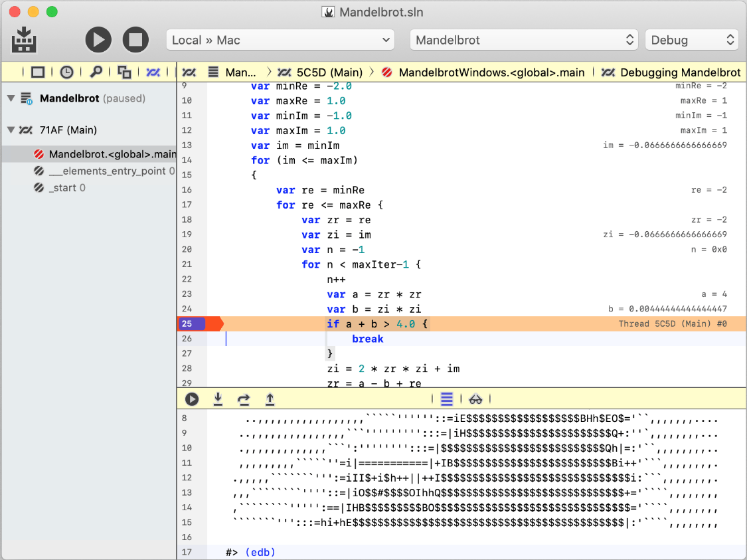Click 'Thread 5C5D (Main) #0' annotation
Screen dimensions: 747x560
tap(673, 324)
